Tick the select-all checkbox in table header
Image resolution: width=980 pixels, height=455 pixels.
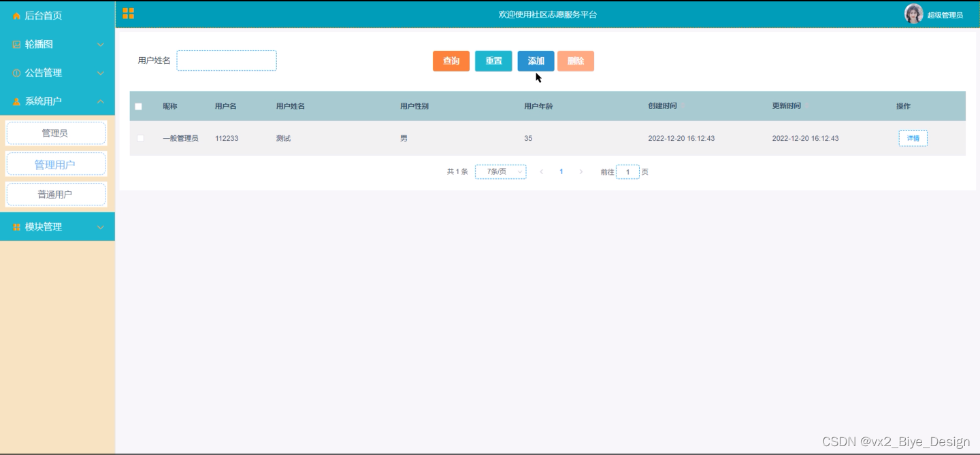[139, 106]
